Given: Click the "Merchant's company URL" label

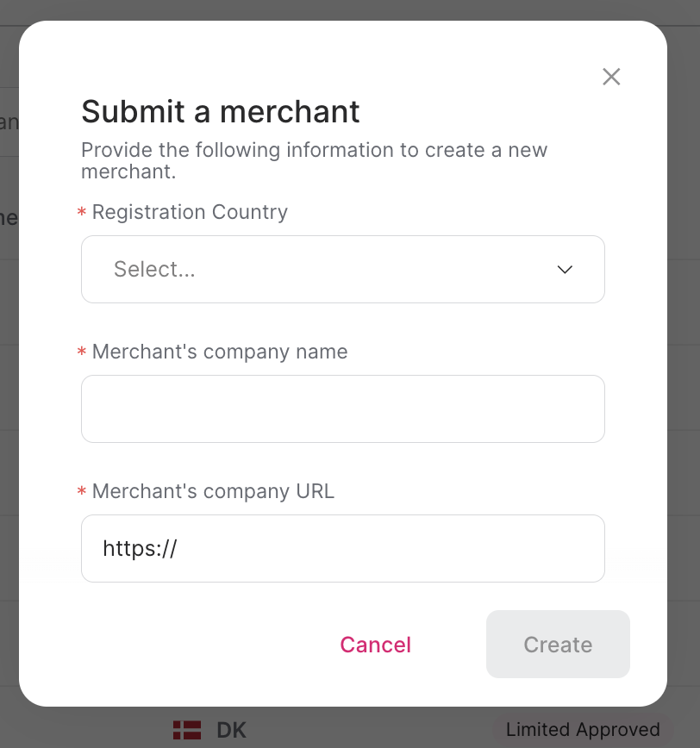Looking at the screenshot, I should click(x=212, y=491).
